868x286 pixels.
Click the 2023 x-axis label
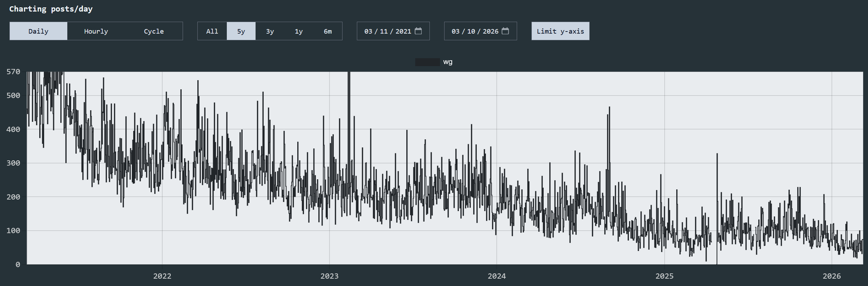point(330,276)
